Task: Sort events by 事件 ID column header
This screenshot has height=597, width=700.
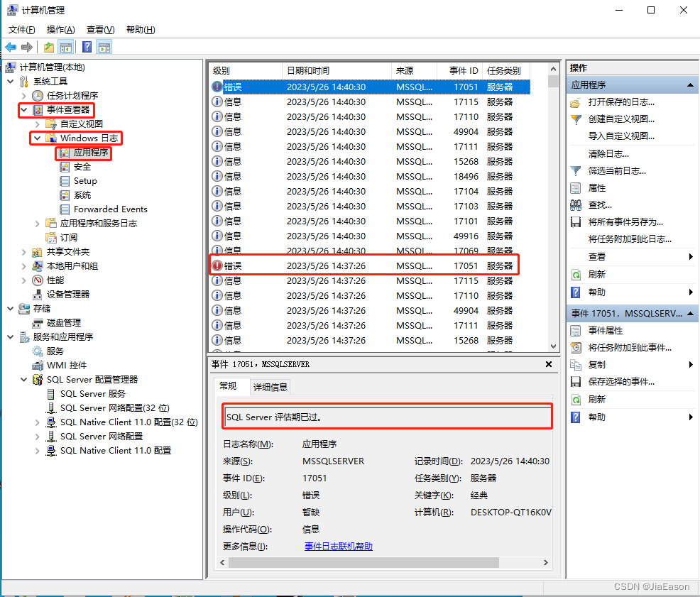Action: coord(460,70)
